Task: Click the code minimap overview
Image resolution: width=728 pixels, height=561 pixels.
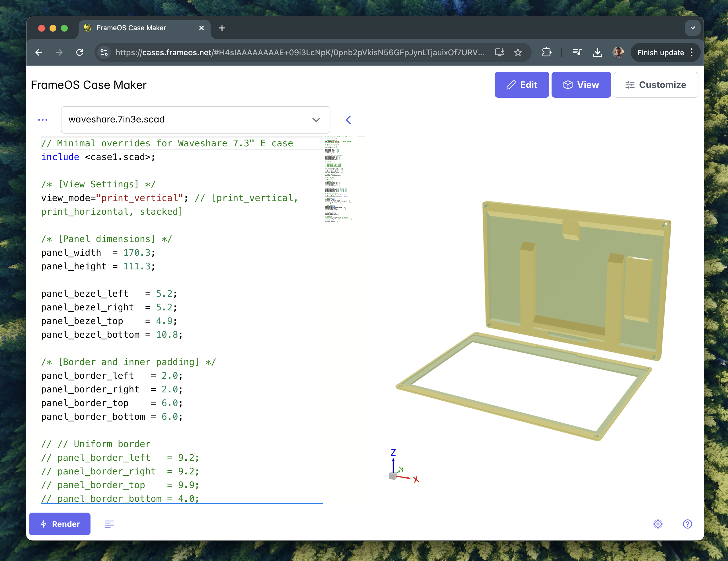Action: coord(338,179)
